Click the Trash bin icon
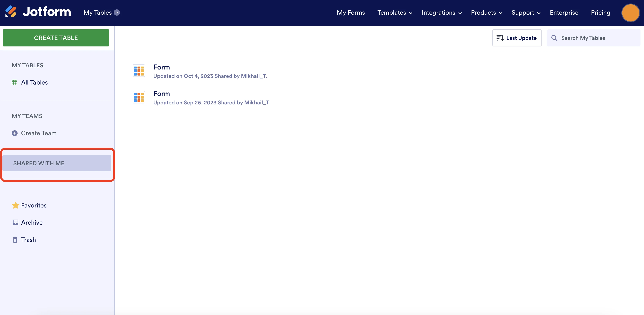The height and width of the screenshot is (315, 644). click(x=15, y=240)
